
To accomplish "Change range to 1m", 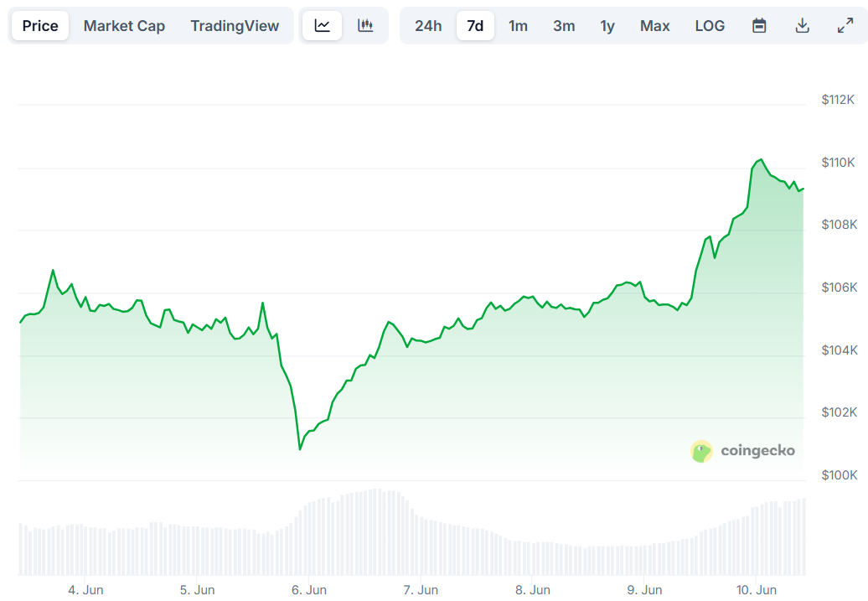I will pos(518,25).
